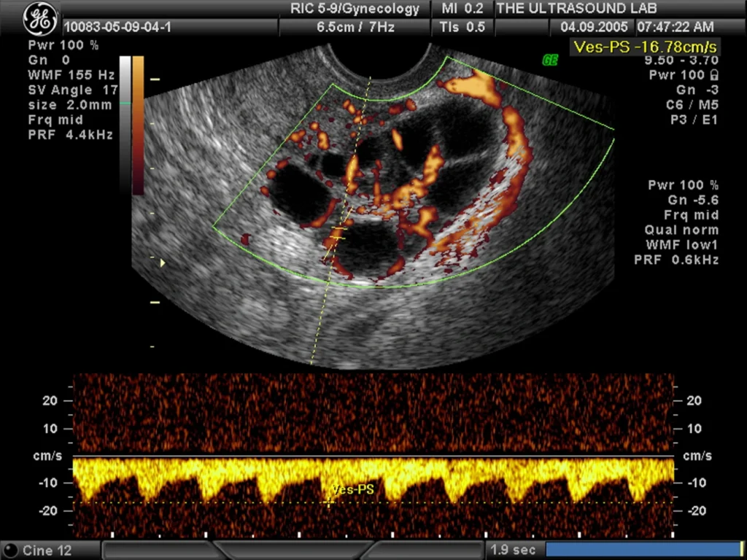Viewport: 747px width, 560px height.
Task: Click the spectral Doppler baseline
Action: tap(373, 456)
